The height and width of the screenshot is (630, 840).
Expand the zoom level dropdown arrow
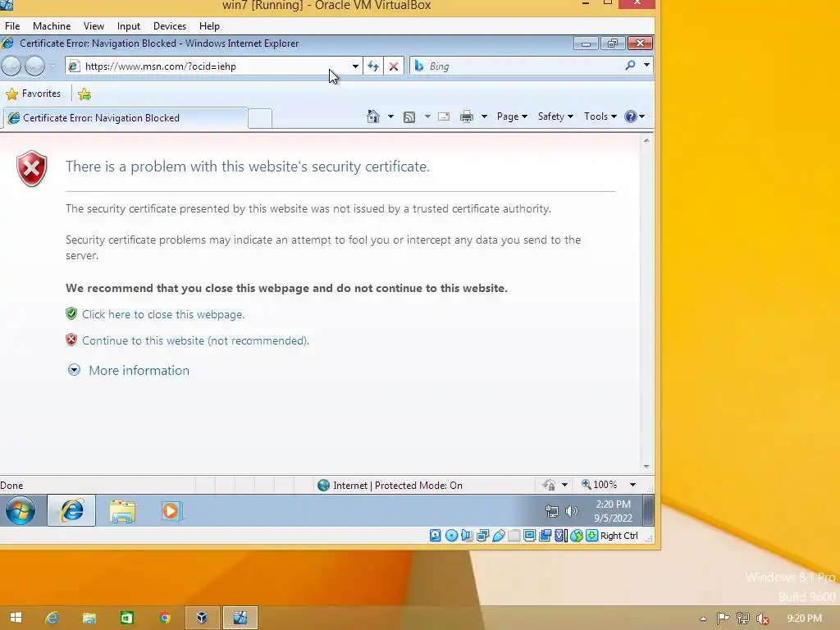tap(632, 485)
